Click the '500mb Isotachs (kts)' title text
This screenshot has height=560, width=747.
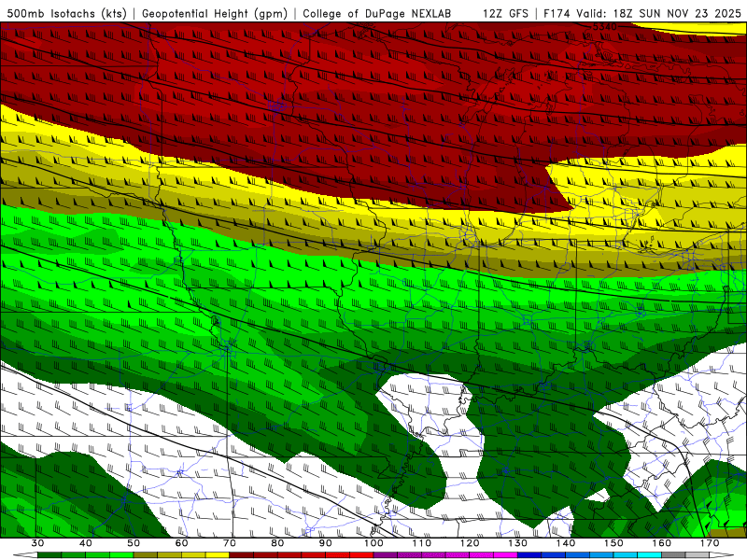(x=67, y=14)
